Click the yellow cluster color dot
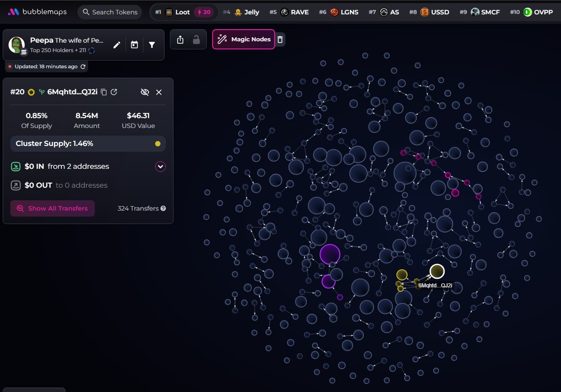 [x=157, y=144]
